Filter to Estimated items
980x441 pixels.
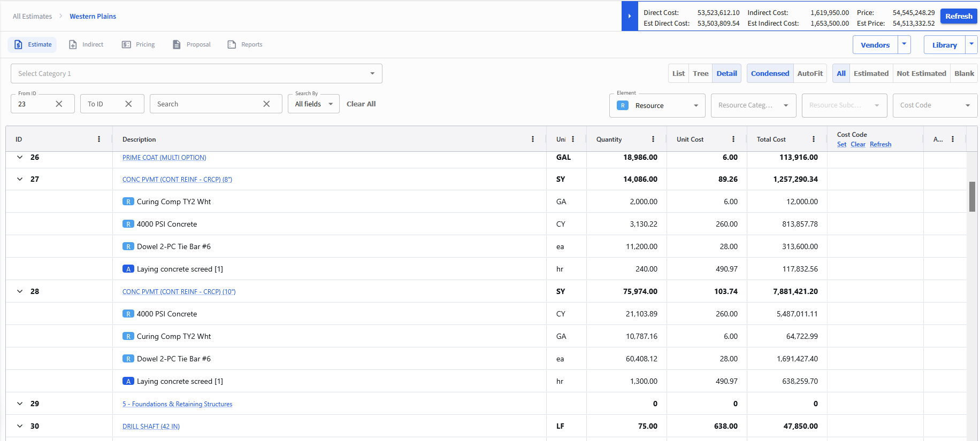pyautogui.click(x=871, y=74)
